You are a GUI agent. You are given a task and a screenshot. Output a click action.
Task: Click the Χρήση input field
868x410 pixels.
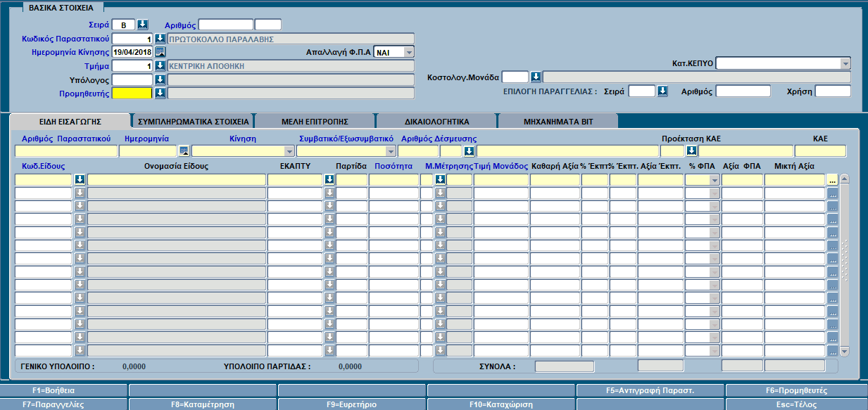(x=833, y=91)
